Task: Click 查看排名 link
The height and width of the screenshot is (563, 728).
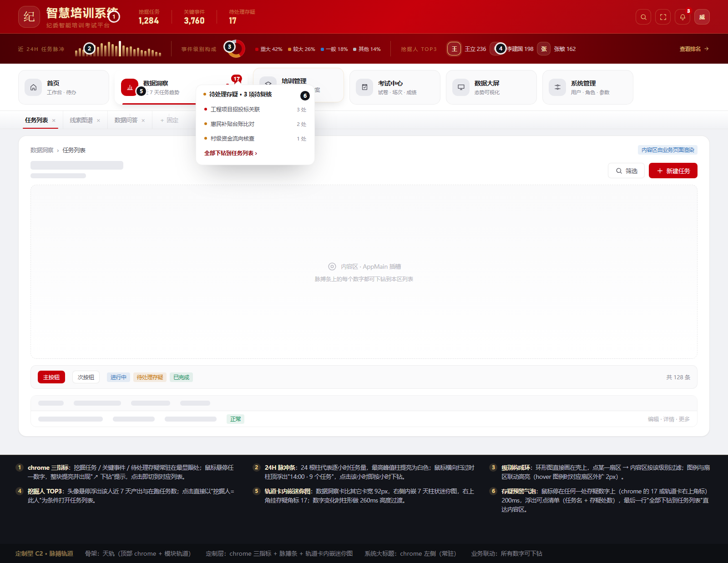Action: [x=694, y=49]
